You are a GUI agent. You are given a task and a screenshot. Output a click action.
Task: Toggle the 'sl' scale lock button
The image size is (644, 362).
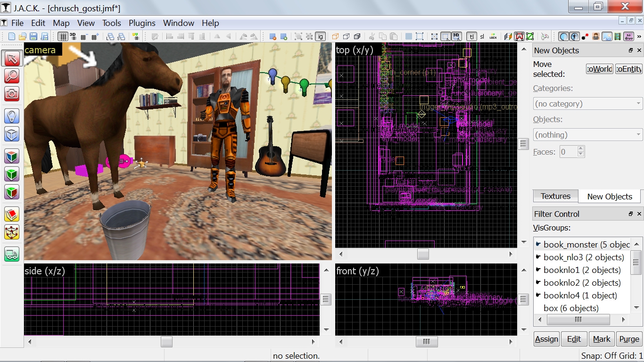tap(482, 36)
